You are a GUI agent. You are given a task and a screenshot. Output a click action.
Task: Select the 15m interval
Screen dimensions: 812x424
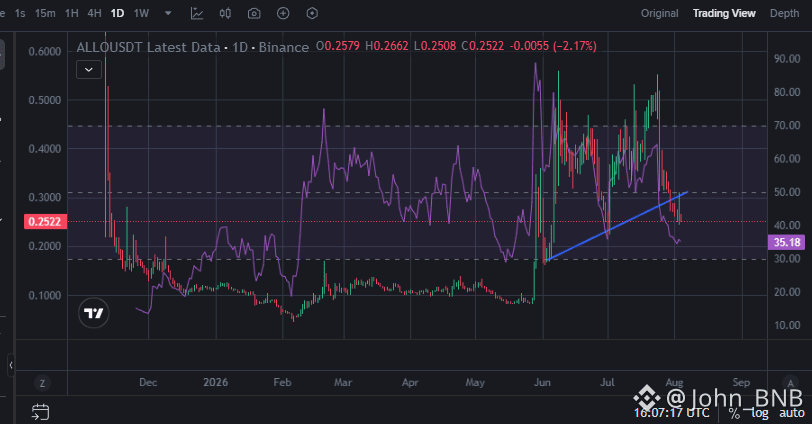[x=45, y=13]
